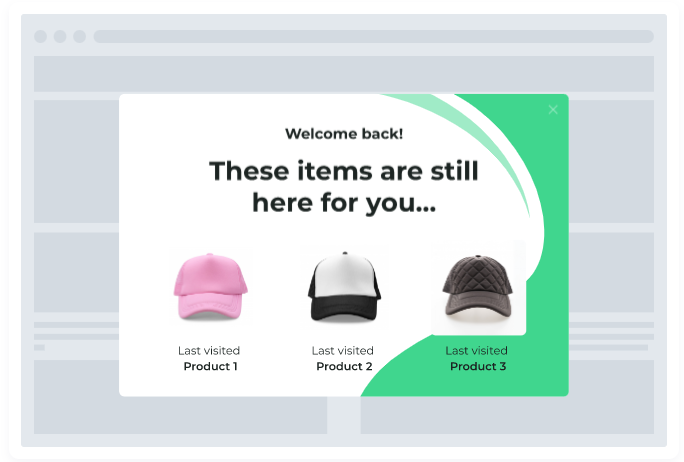Click Last visited text above Product 3
Image resolution: width=684 pixels, height=462 pixels.
point(476,350)
